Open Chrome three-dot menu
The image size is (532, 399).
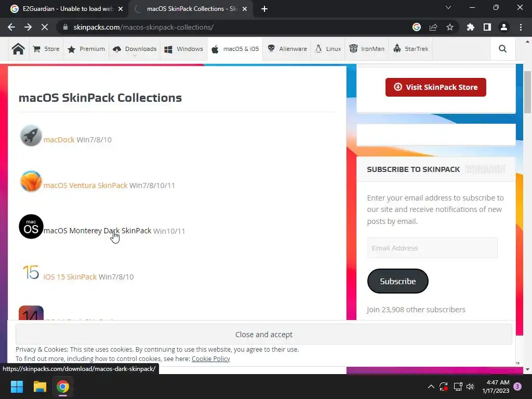[x=521, y=27]
